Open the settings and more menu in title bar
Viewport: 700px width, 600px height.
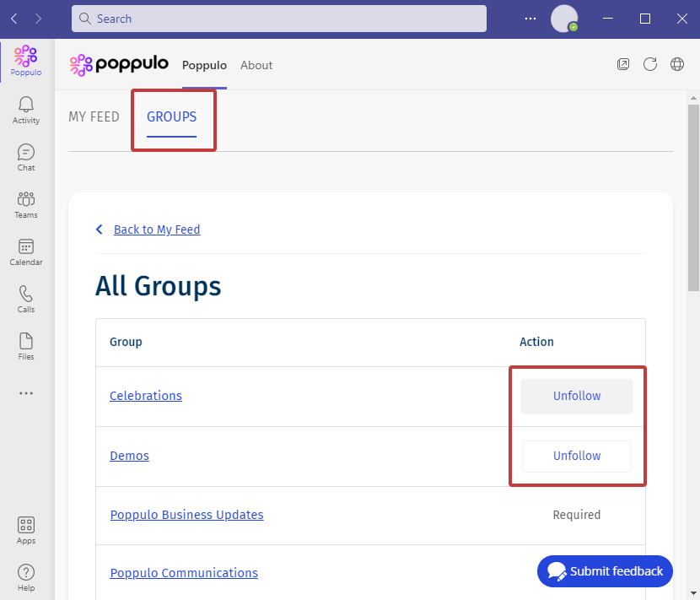[530, 19]
